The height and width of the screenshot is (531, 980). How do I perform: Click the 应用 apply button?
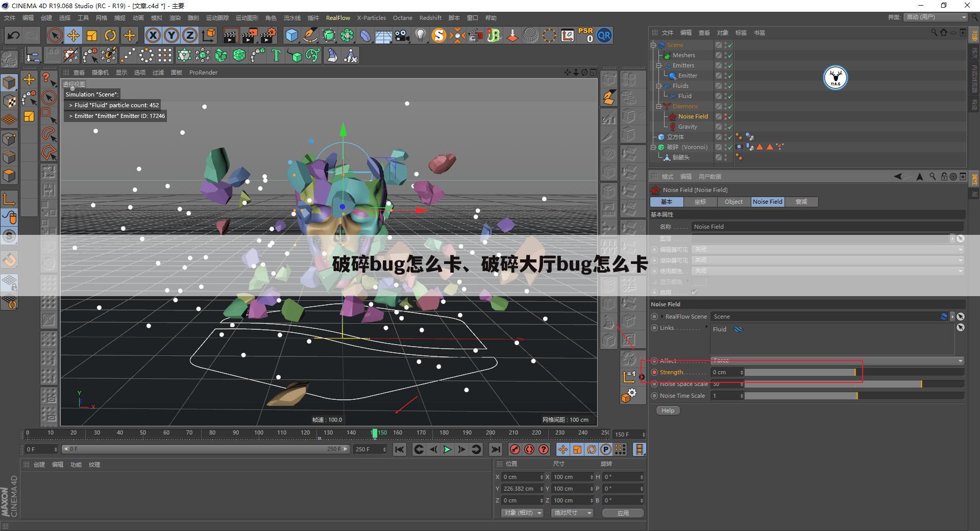click(x=623, y=513)
